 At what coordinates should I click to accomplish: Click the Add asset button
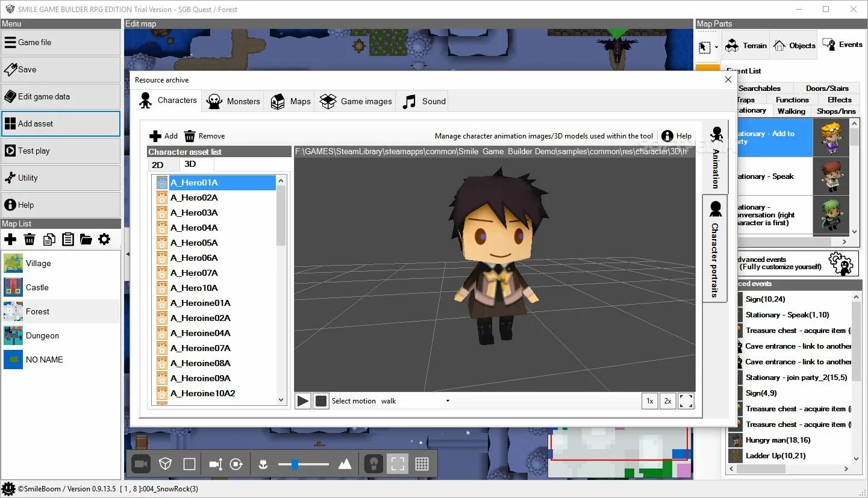pos(61,123)
